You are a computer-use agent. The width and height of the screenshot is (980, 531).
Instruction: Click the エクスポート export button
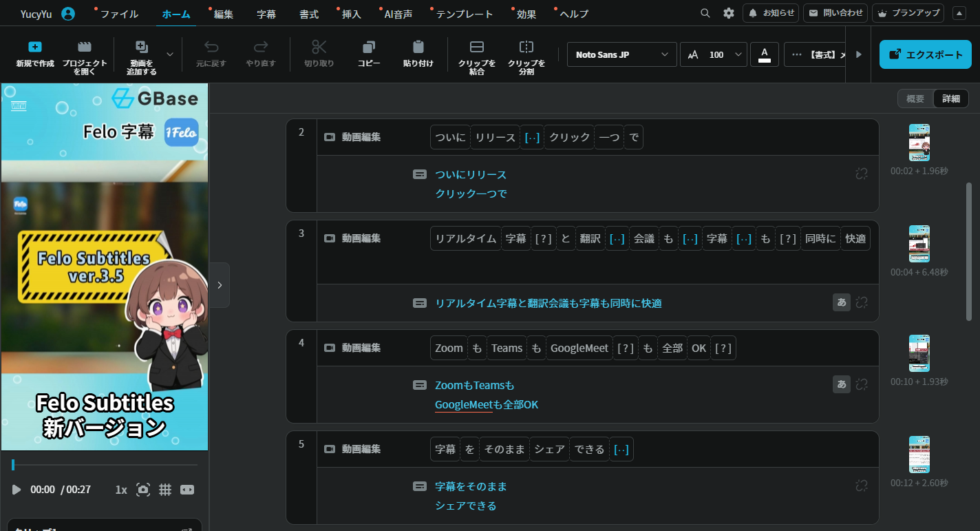[x=924, y=54]
